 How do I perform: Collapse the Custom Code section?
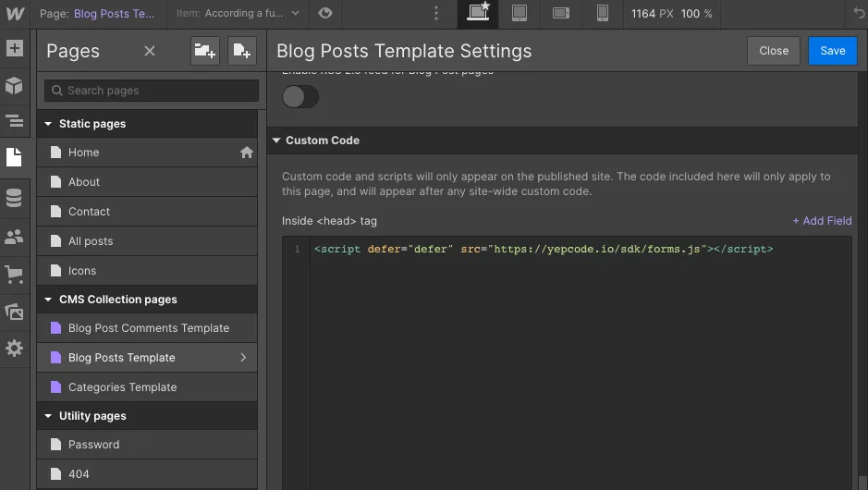[276, 141]
